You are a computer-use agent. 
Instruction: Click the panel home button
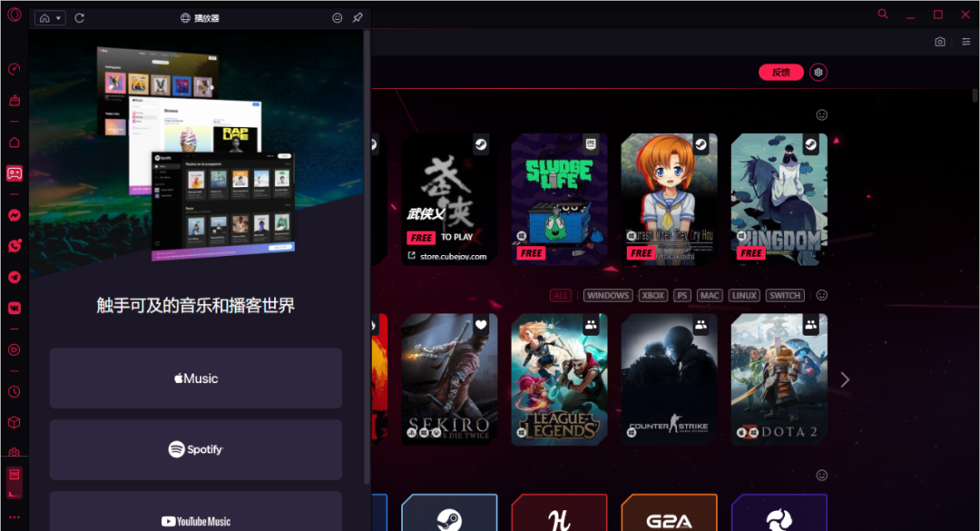(44, 18)
